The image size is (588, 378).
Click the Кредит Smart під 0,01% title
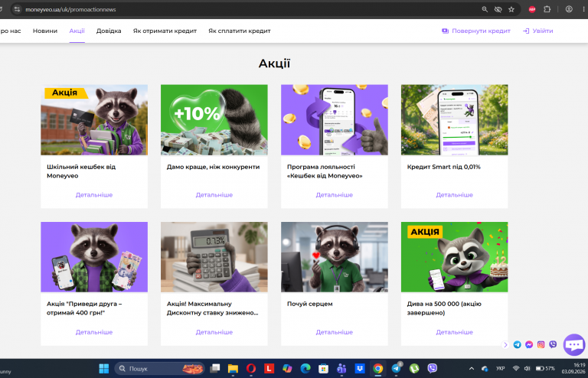tap(443, 167)
